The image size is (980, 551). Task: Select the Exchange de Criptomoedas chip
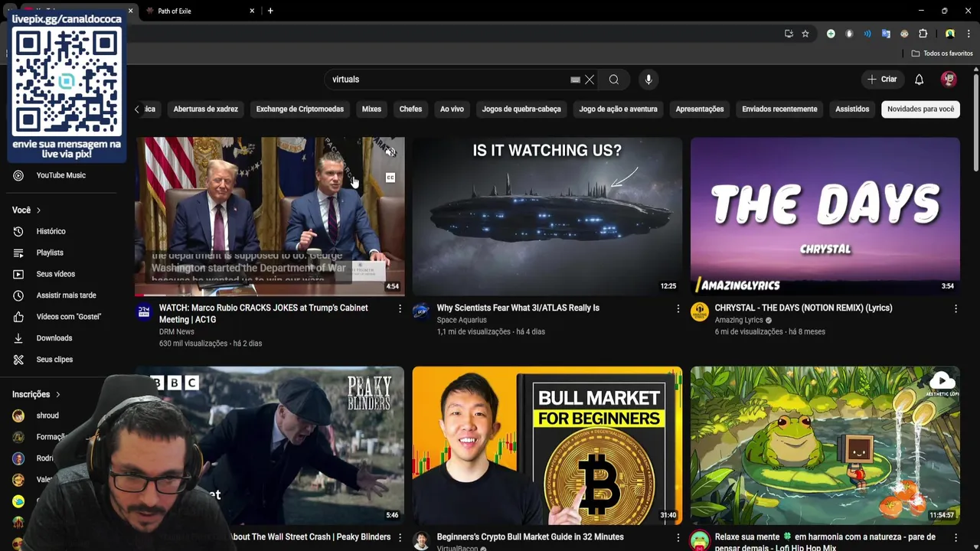point(299,109)
